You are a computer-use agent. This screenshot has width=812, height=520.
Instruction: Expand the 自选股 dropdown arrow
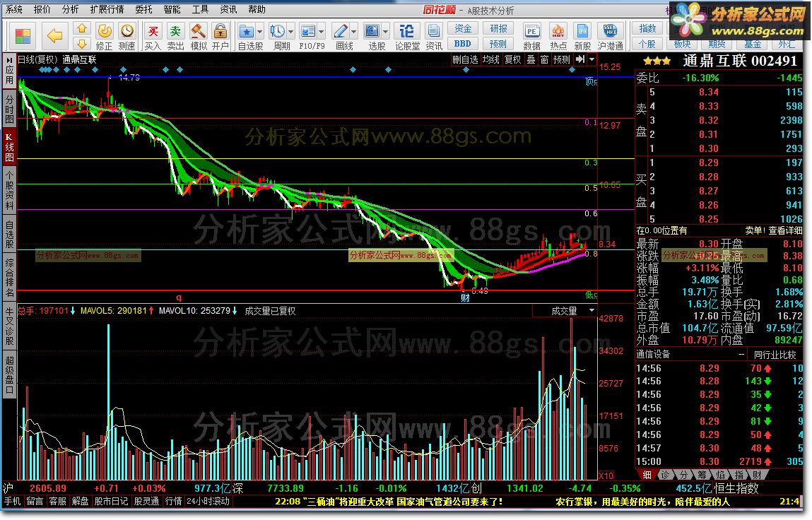coord(260,32)
